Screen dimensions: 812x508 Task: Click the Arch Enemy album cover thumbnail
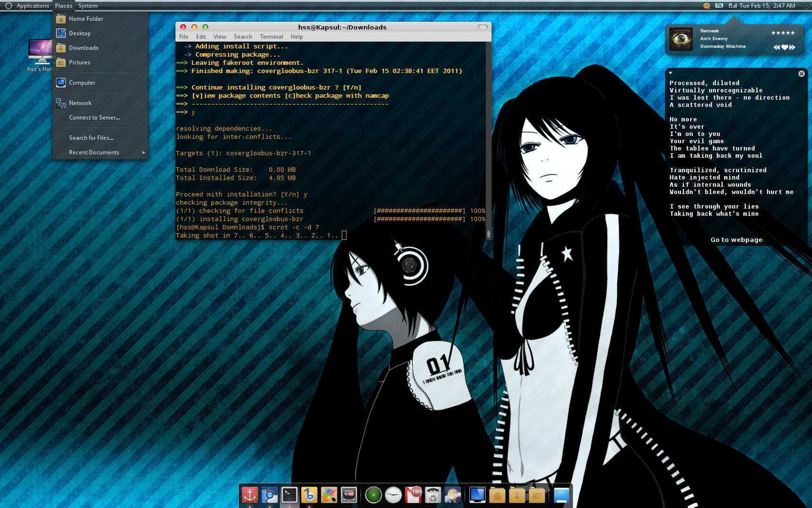[x=681, y=39]
